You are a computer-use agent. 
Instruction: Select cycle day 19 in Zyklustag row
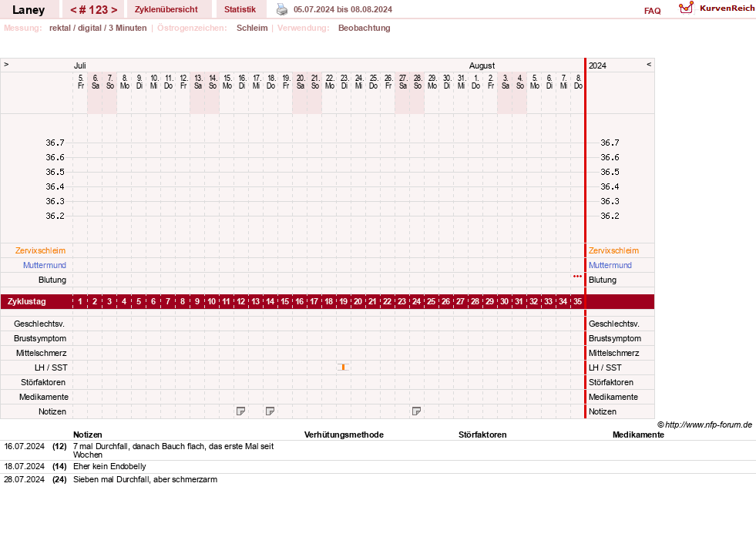click(343, 302)
